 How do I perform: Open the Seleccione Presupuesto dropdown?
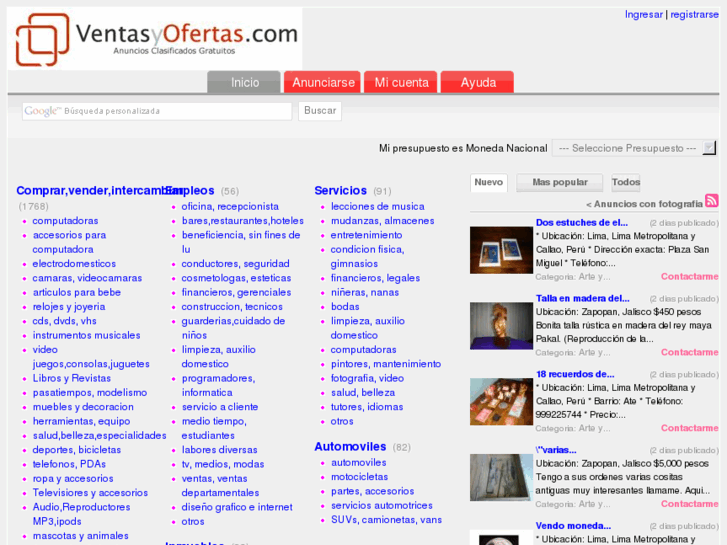coord(634,148)
